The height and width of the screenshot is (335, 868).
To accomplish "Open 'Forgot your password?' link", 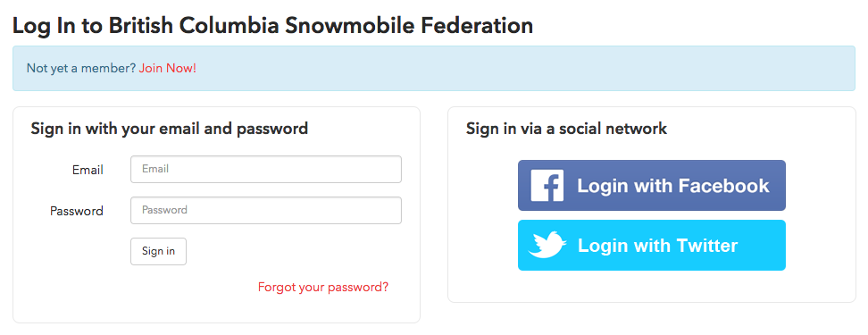I will 323,288.
